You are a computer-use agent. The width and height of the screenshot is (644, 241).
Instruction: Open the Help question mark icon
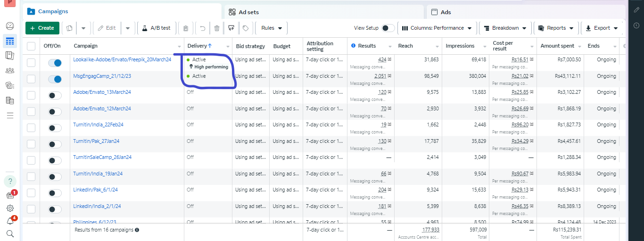pos(10,181)
